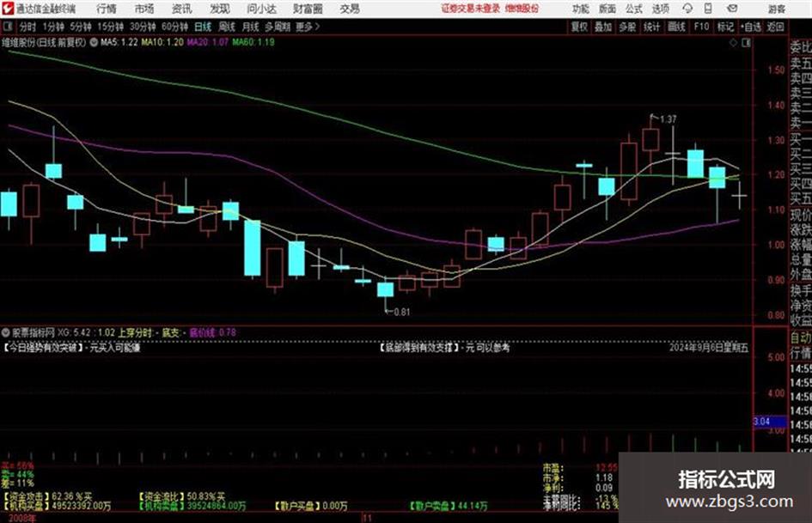The height and width of the screenshot is (523, 812).
Task: Click the 游客 guest account label
Action: pyautogui.click(x=776, y=9)
